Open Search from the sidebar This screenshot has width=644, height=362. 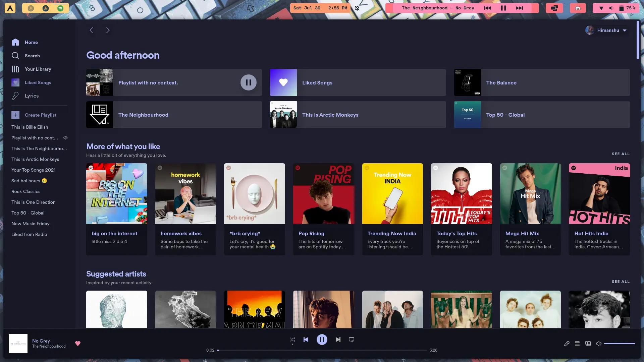pyautogui.click(x=32, y=56)
